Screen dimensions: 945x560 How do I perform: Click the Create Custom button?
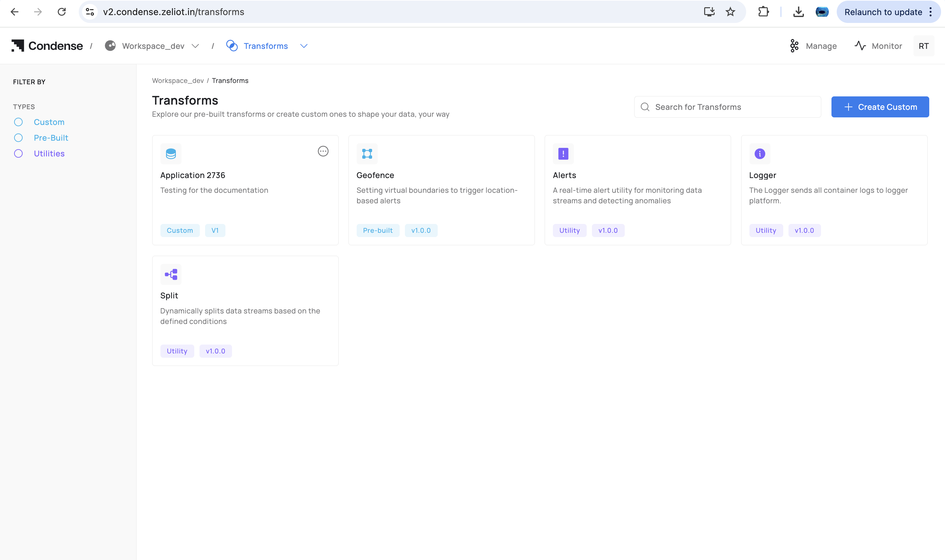880,107
